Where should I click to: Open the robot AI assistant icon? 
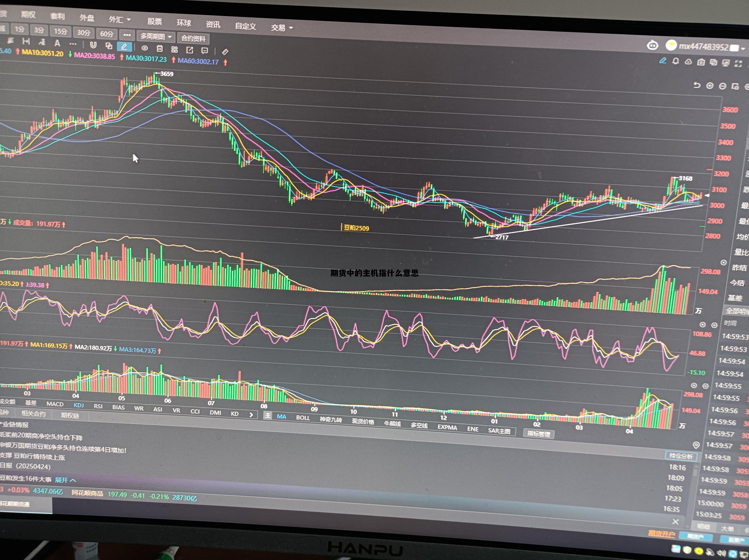[x=652, y=45]
